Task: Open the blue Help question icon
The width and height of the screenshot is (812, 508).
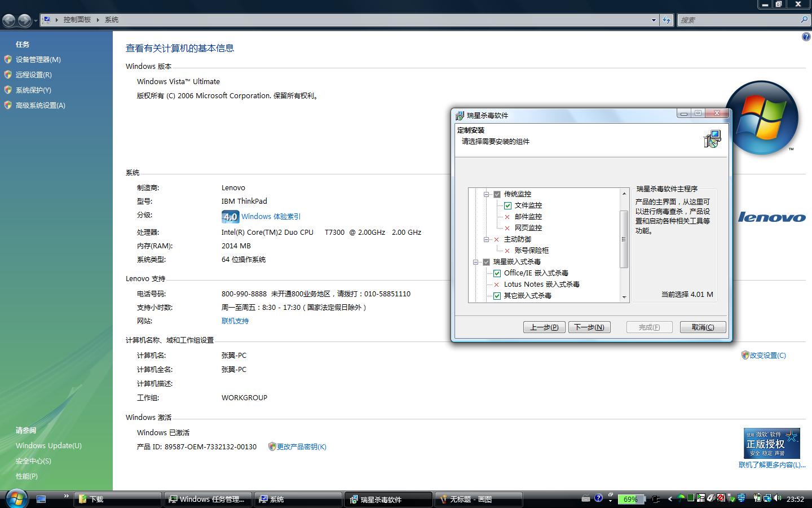Action: pos(806,37)
